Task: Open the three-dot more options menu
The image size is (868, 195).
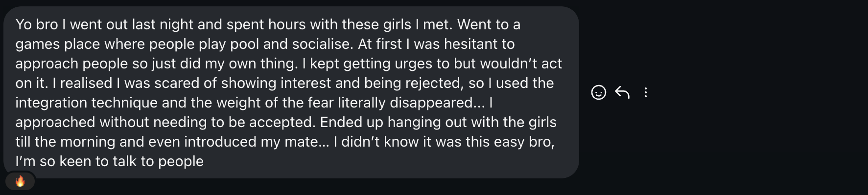Action: [x=646, y=92]
